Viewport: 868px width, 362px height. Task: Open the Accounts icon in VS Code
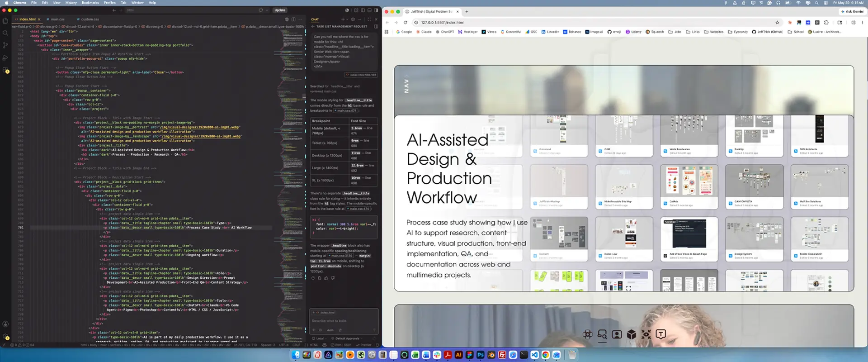(5, 324)
